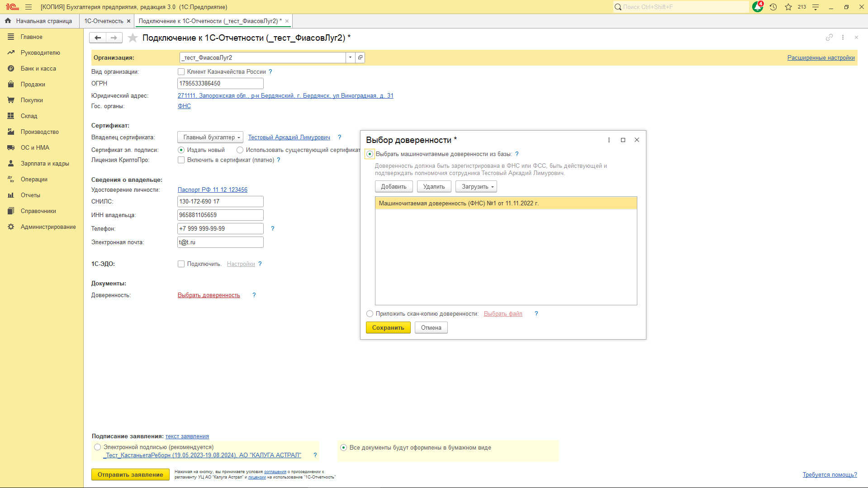Navigate back with the left arrow
Viewport: 868px width, 488px height.
(98, 38)
